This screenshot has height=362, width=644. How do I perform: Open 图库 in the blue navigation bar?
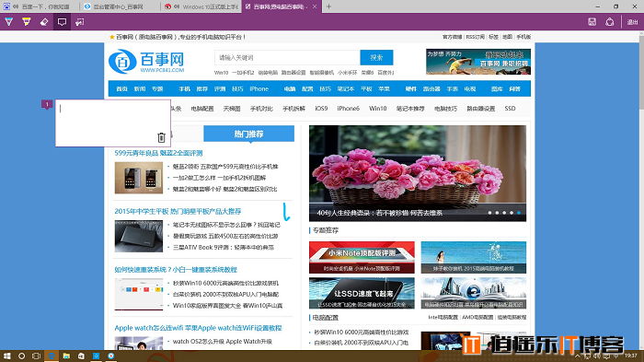tap(497, 88)
